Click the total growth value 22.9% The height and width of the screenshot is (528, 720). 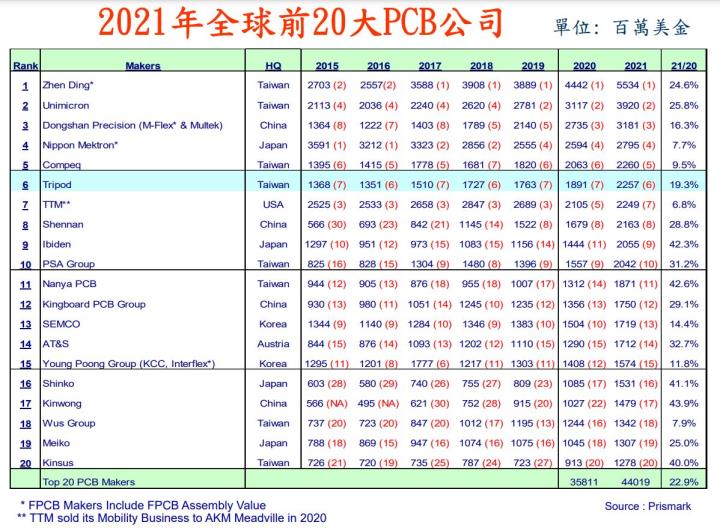pyautogui.click(x=684, y=482)
